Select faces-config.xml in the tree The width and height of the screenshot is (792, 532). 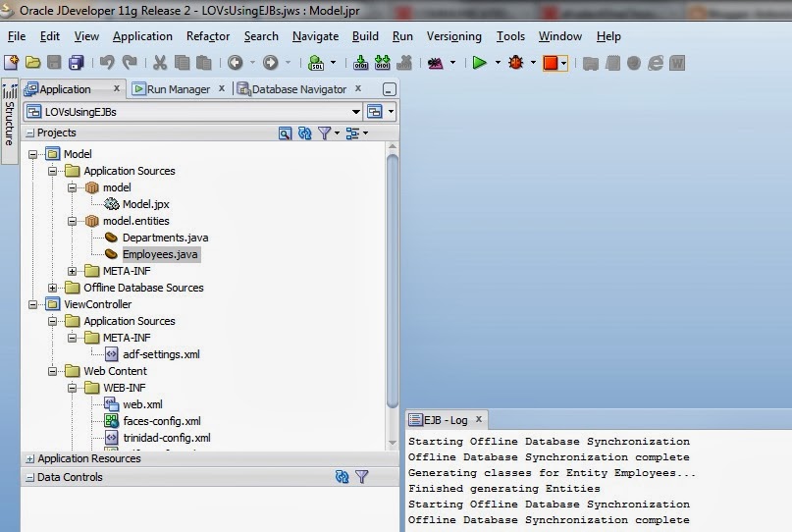162,421
